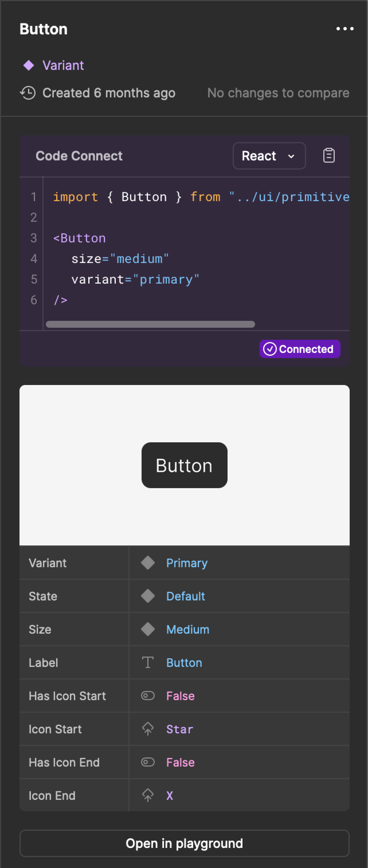The image size is (368, 868).
Task: Change the Variant value from Primary
Action: coord(187,563)
